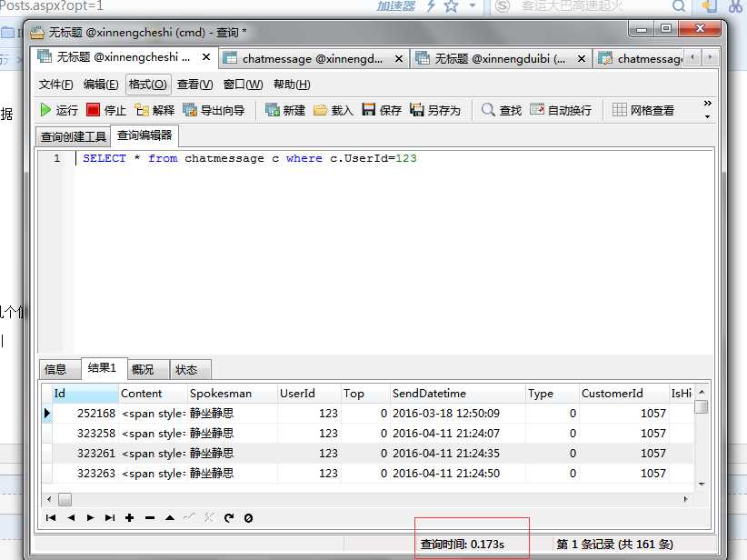747x560 pixels.
Task: Add record with plus button
Action: 130,517
